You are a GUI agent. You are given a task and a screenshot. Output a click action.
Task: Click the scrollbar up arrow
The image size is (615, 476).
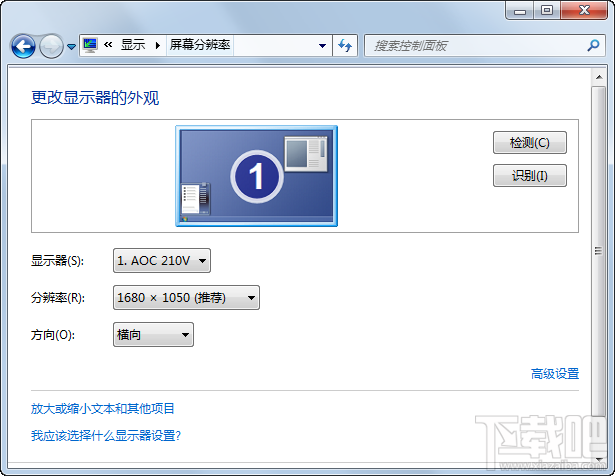pyautogui.click(x=599, y=77)
